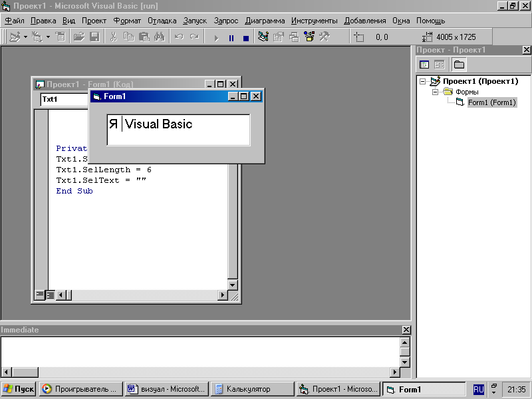
Task: Click View Object icon in Project panel
Action: pyautogui.click(x=440, y=65)
